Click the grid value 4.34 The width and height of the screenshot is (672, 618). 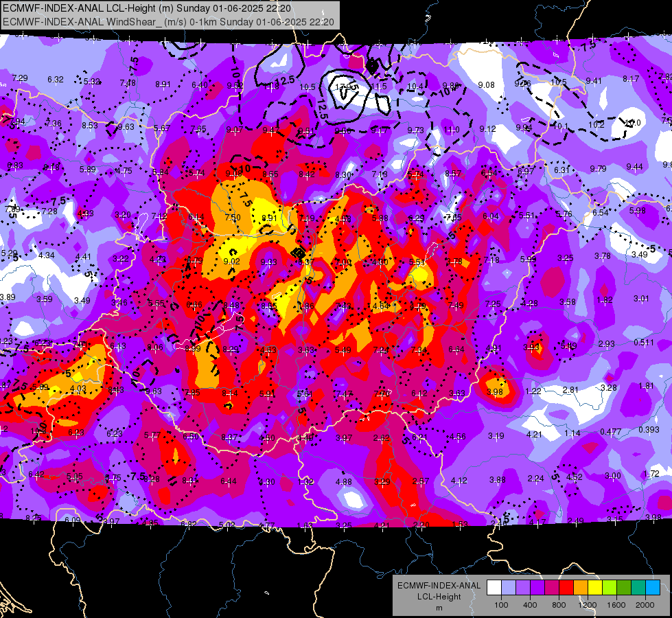click(x=46, y=255)
